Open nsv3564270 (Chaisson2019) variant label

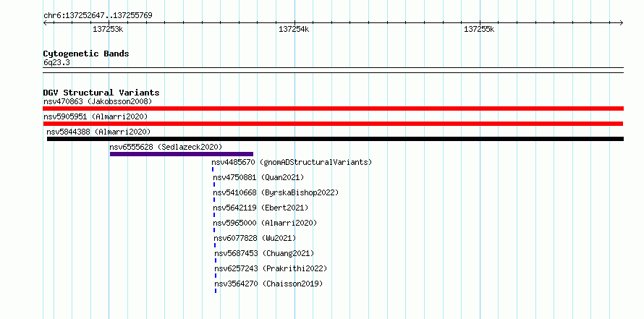click(268, 284)
